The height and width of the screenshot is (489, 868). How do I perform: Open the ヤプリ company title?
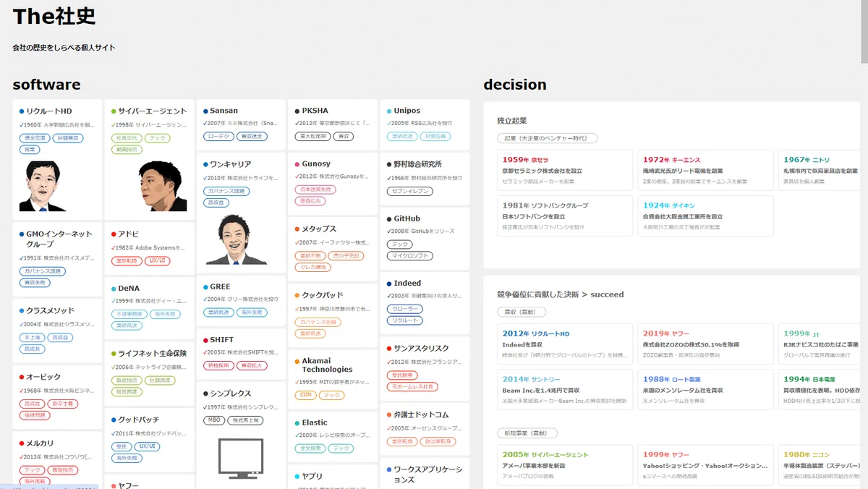click(x=312, y=477)
